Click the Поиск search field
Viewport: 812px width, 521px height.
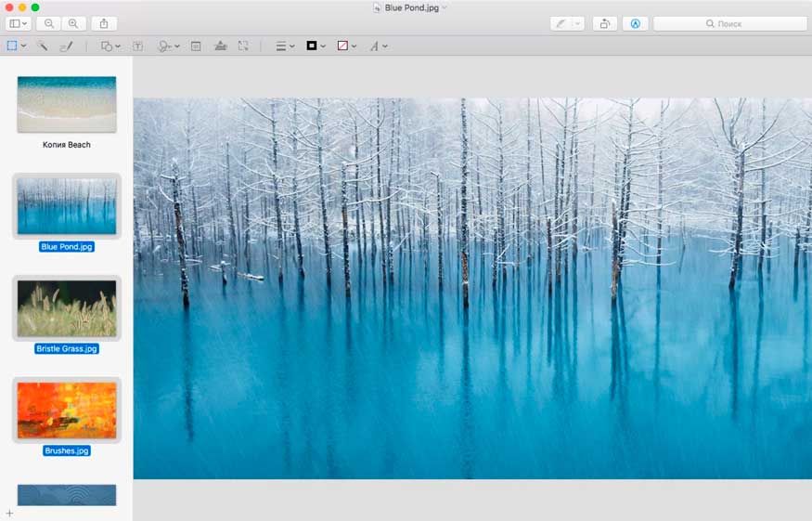coord(730,23)
